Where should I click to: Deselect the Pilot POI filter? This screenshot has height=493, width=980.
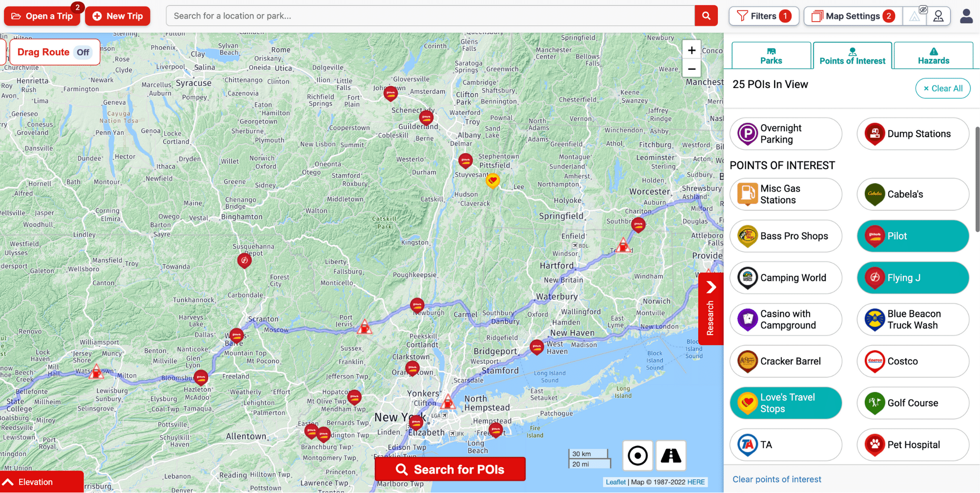(x=913, y=236)
